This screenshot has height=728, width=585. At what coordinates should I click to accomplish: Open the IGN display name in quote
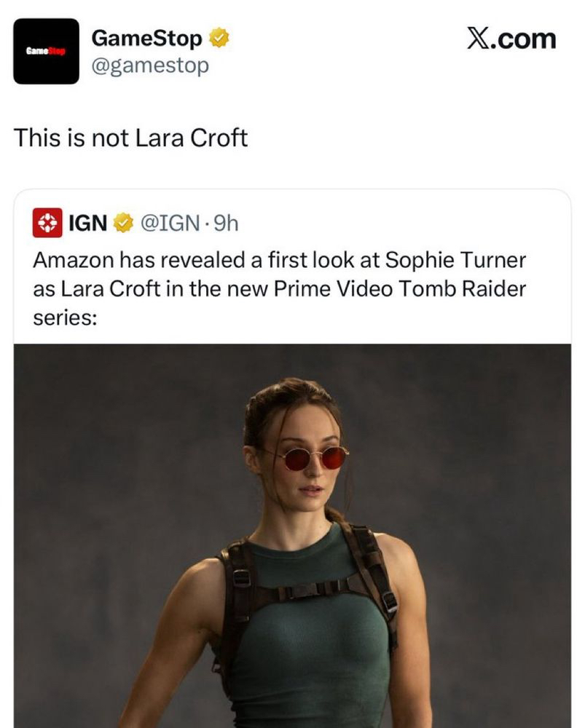coord(87,223)
